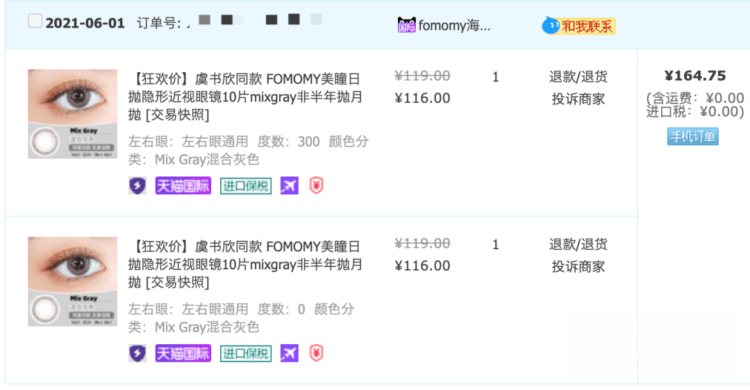Click first item's 天猫国际 badge

(x=183, y=186)
